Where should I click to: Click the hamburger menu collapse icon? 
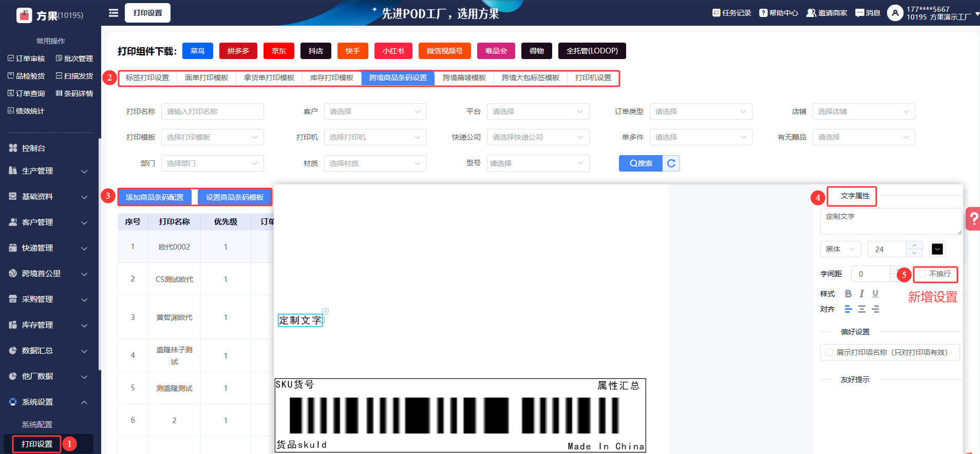point(114,13)
